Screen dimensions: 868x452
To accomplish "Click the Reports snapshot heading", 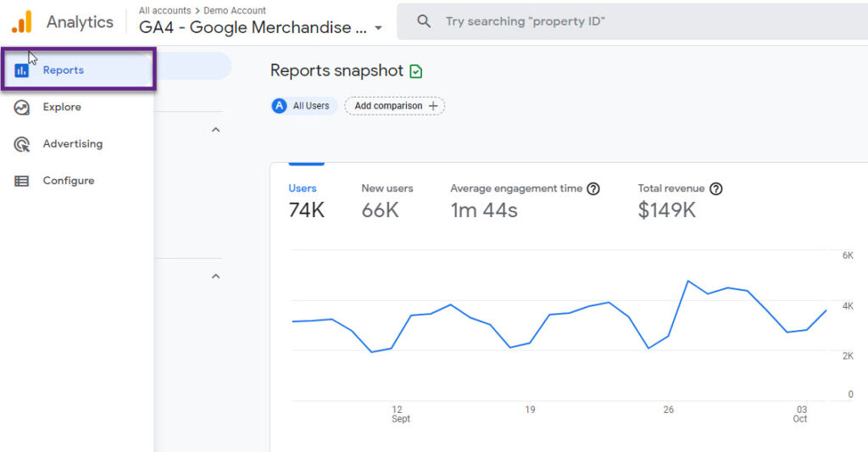I will pyautogui.click(x=337, y=71).
